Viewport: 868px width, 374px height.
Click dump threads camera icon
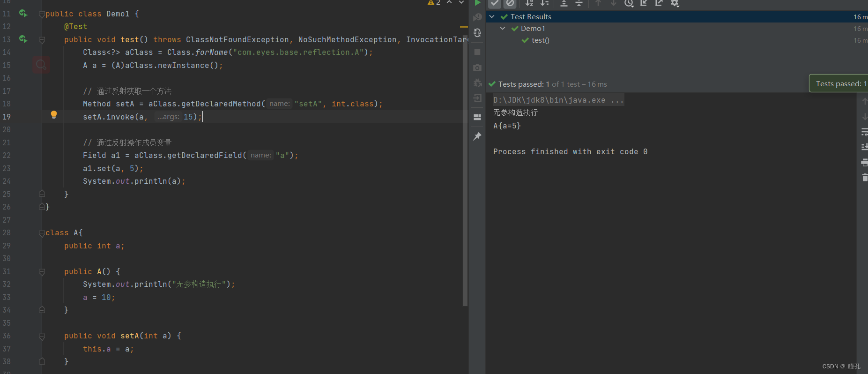[x=477, y=67]
